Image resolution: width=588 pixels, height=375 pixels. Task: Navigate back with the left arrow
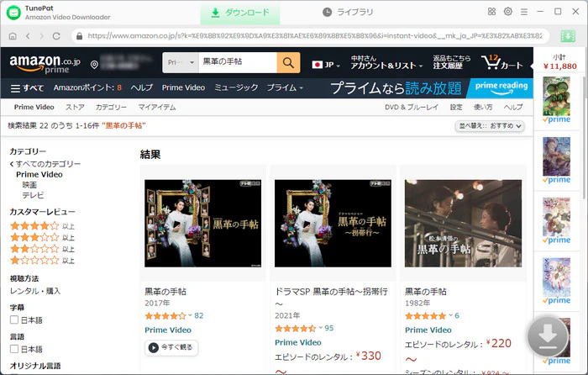click(x=28, y=36)
